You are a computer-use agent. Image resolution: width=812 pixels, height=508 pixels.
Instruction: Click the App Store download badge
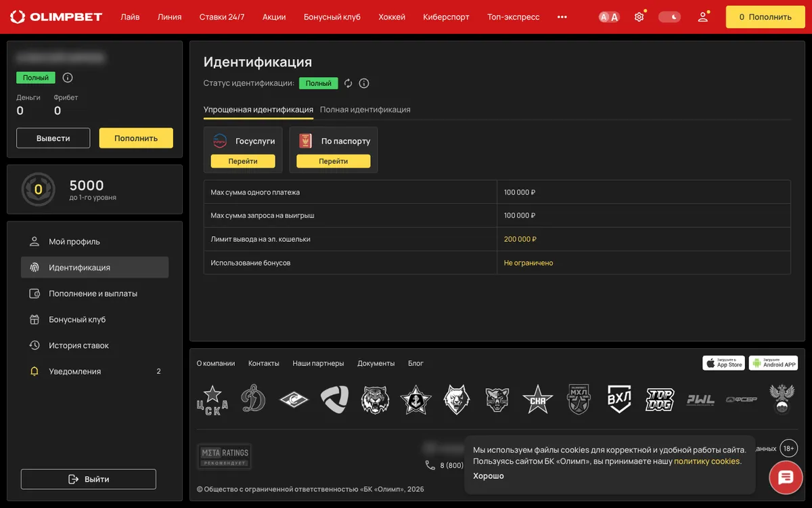pos(723,363)
